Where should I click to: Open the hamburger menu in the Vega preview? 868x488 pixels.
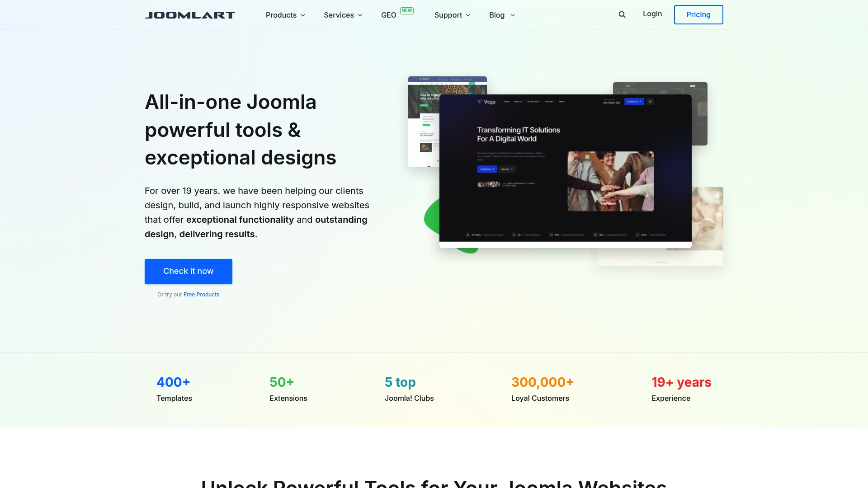pos(650,102)
